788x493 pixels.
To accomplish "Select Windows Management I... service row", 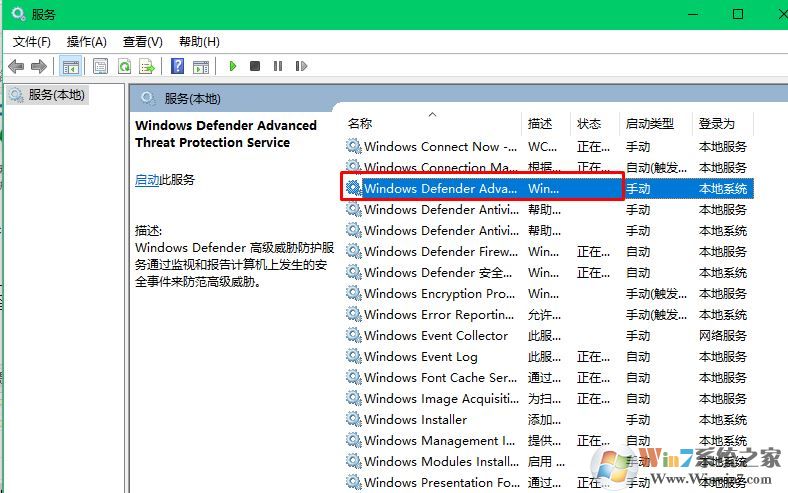I will (549, 440).
